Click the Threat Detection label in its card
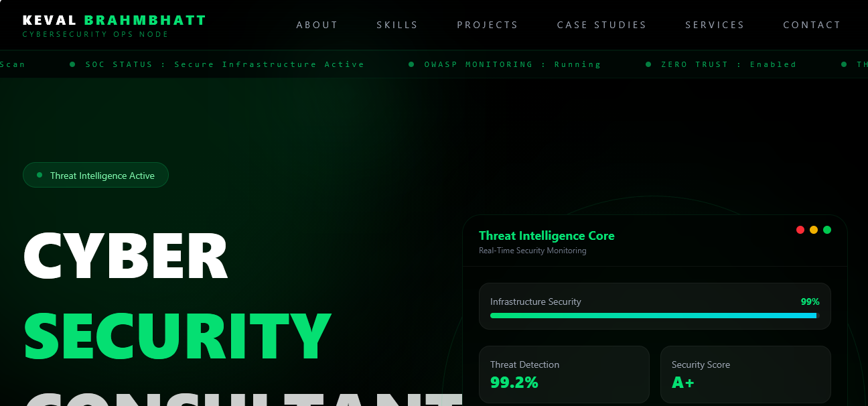This screenshot has height=406, width=868. point(525,364)
